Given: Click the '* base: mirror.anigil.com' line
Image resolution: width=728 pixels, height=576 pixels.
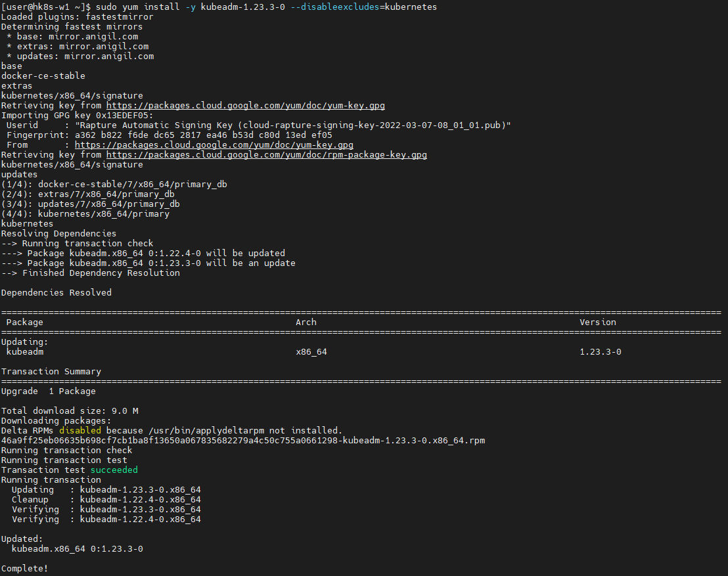Looking at the screenshot, I should click(x=72, y=36).
